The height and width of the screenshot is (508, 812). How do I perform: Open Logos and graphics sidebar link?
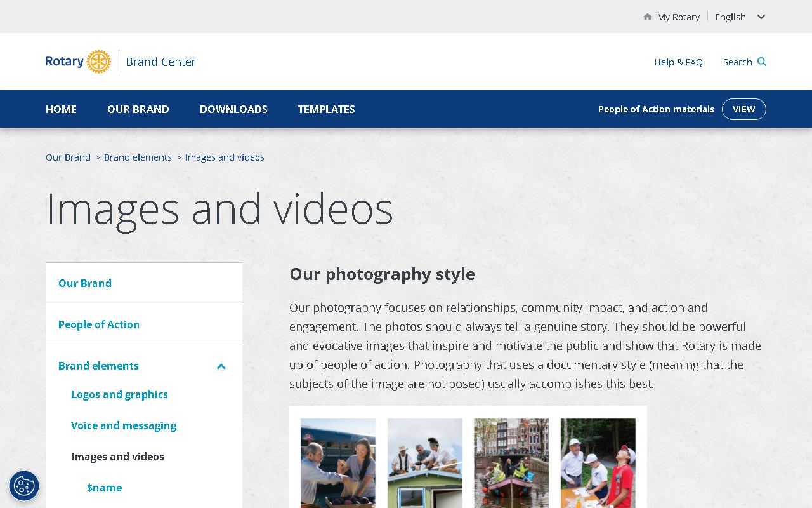click(119, 394)
